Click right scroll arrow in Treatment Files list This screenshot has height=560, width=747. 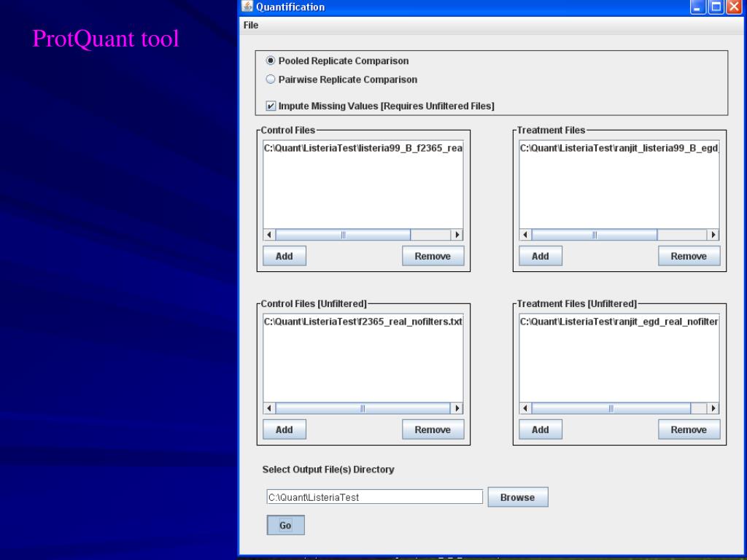[x=713, y=235]
